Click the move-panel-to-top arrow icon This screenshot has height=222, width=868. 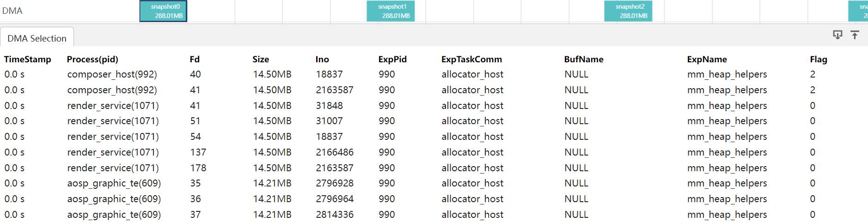[x=855, y=35]
